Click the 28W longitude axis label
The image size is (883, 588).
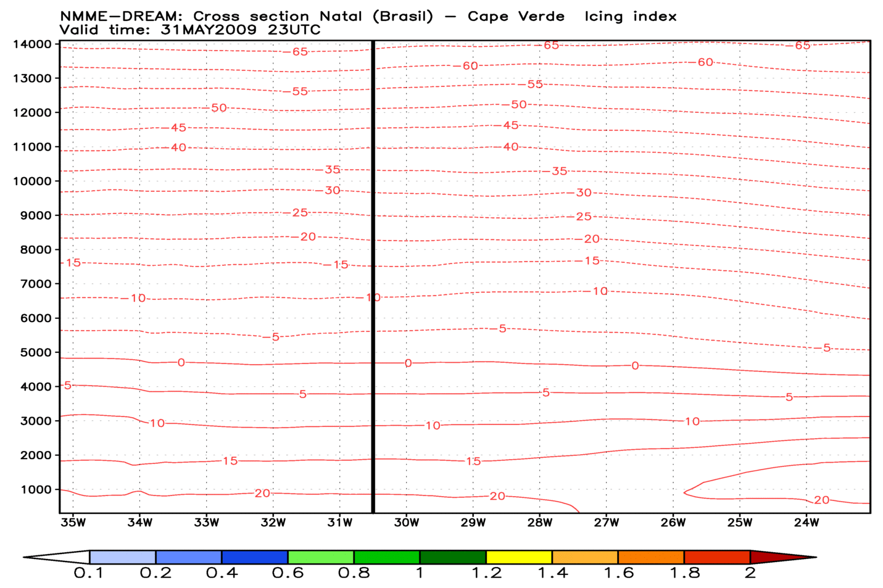click(x=540, y=523)
